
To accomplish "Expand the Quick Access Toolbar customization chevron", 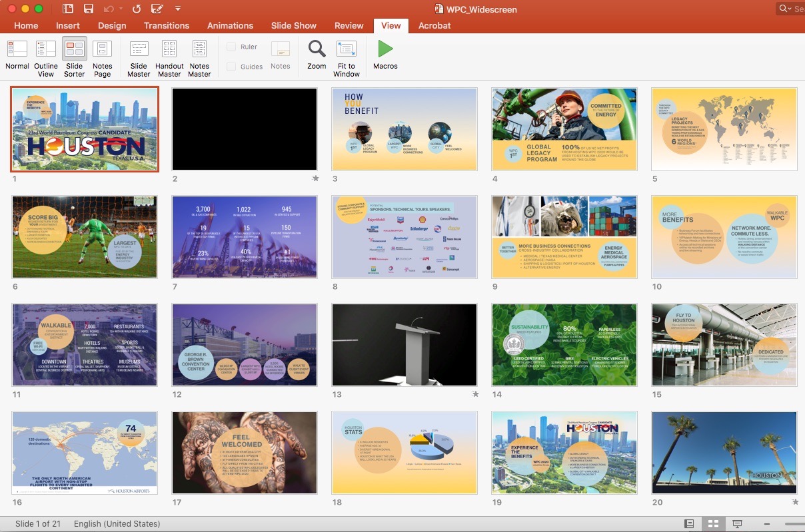I will coord(177,8).
